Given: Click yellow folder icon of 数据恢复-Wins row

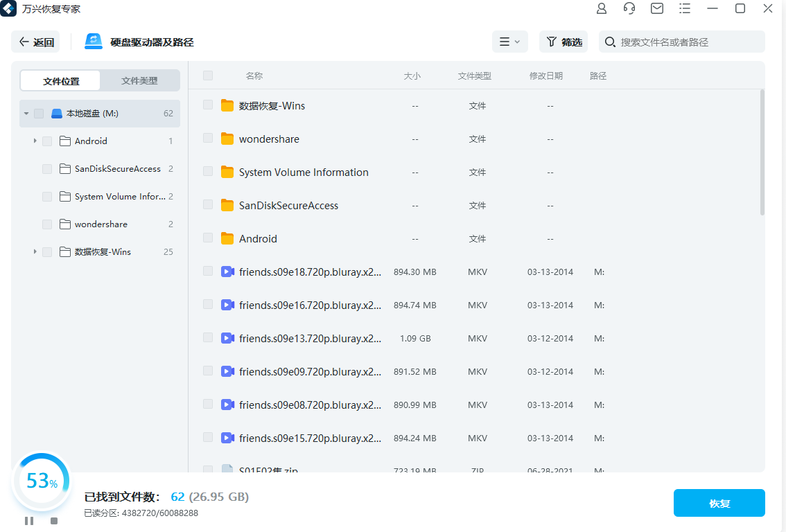Looking at the screenshot, I should click(227, 106).
